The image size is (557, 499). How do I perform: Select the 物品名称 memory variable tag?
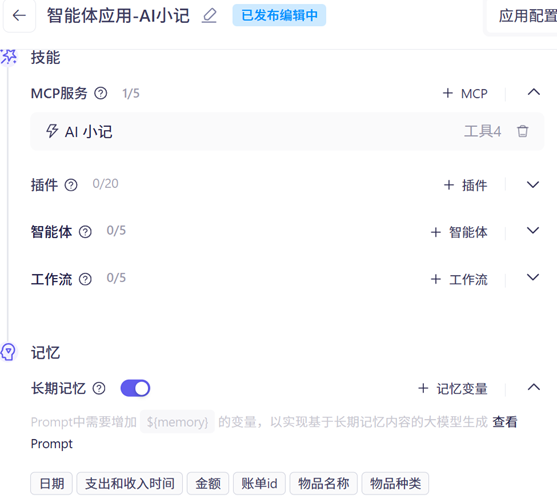point(323,483)
